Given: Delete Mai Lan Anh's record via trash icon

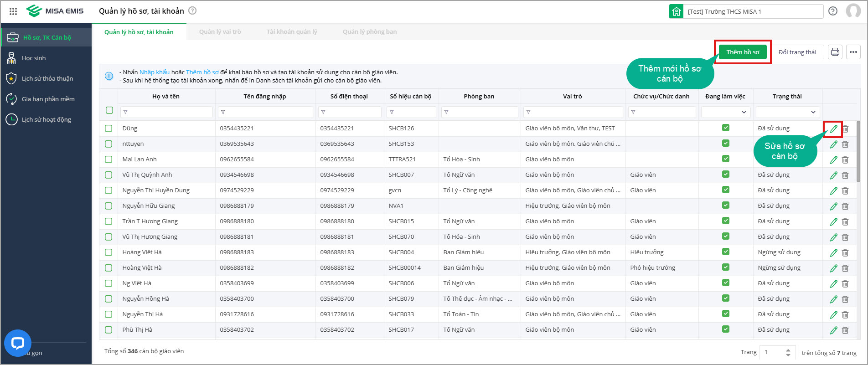Looking at the screenshot, I should point(845,160).
